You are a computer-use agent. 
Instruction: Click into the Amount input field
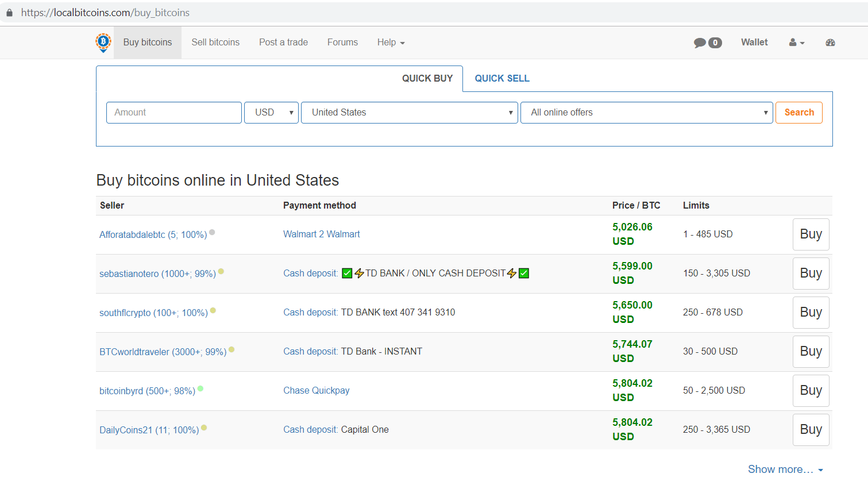point(174,113)
